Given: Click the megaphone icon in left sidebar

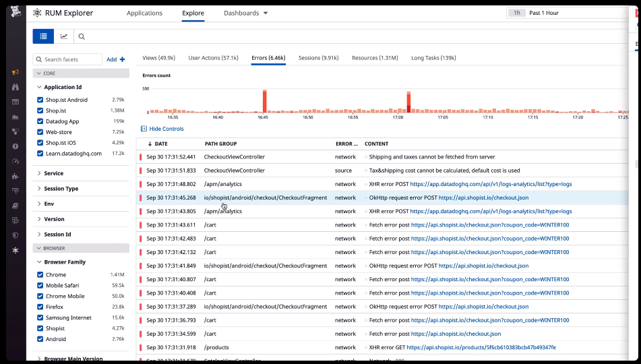Looking at the screenshot, I should tap(16, 72).
